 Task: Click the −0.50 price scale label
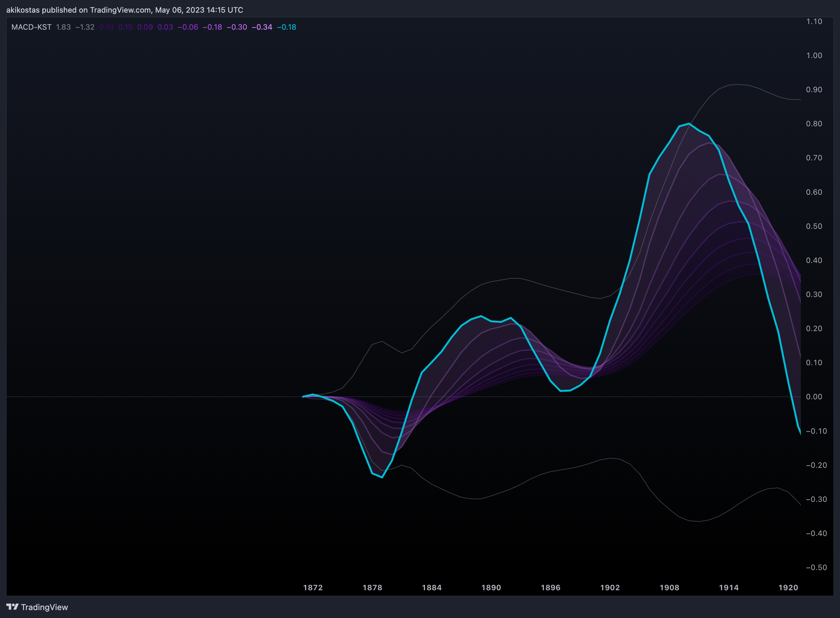tap(816, 567)
